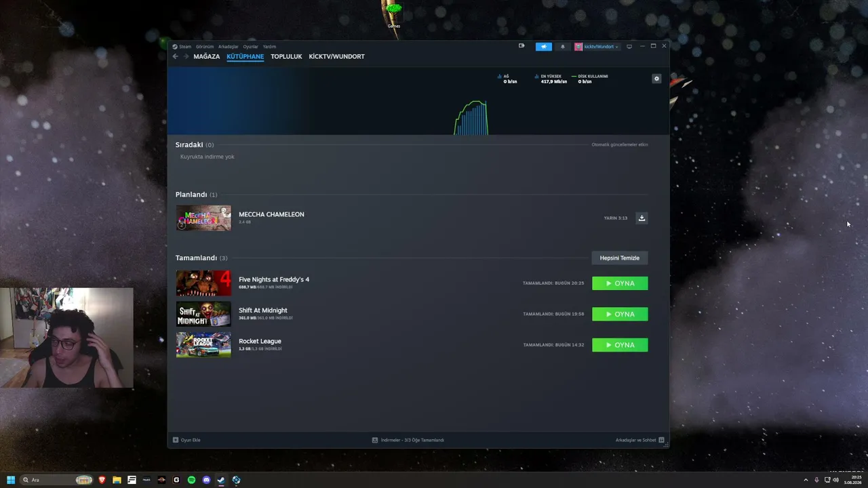Open the Windows Start menu
868x488 pixels.
pyautogui.click(x=11, y=480)
